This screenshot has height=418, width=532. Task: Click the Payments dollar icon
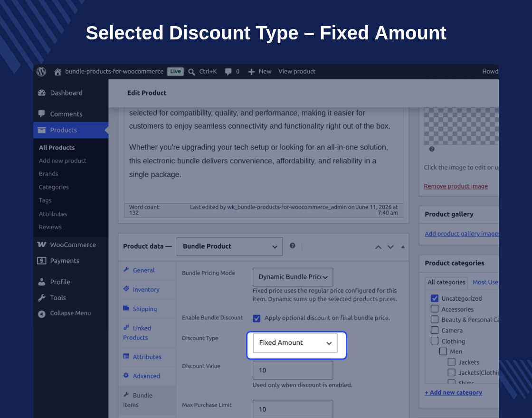tap(42, 261)
